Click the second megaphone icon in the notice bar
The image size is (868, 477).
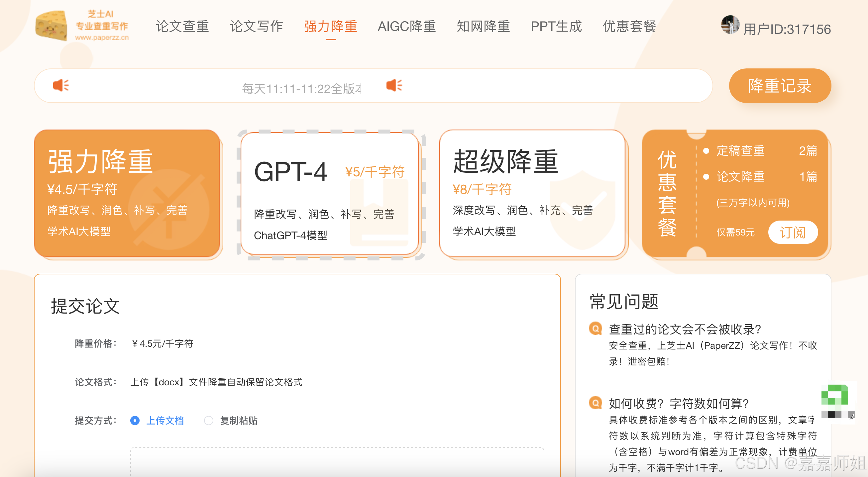coord(394,85)
